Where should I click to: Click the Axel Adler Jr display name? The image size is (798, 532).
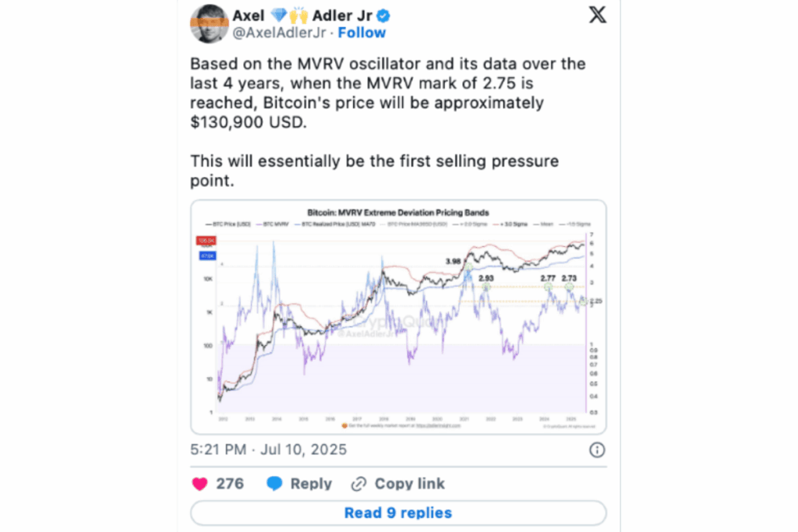302,16
